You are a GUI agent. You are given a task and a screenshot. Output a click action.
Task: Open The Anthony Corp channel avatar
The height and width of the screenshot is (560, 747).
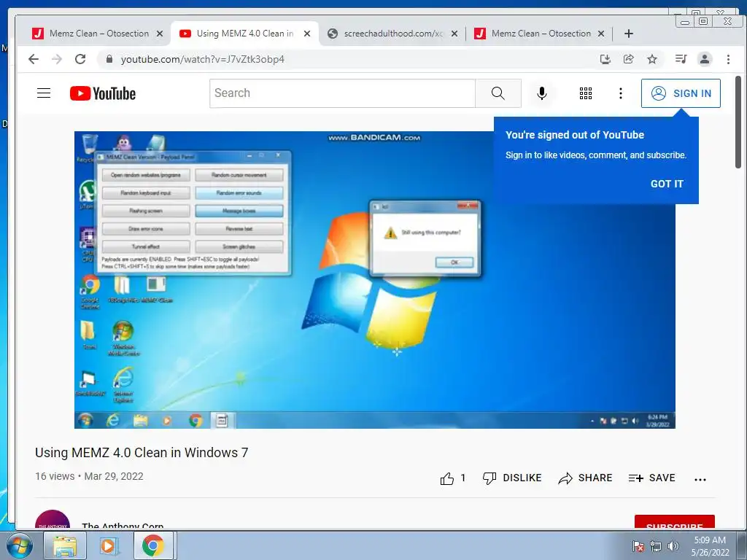(53, 519)
